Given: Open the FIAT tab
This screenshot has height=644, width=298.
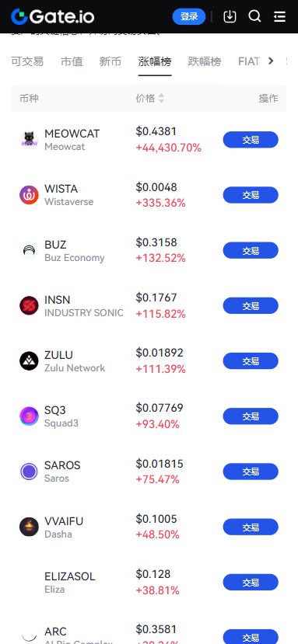Looking at the screenshot, I should click(x=249, y=61).
